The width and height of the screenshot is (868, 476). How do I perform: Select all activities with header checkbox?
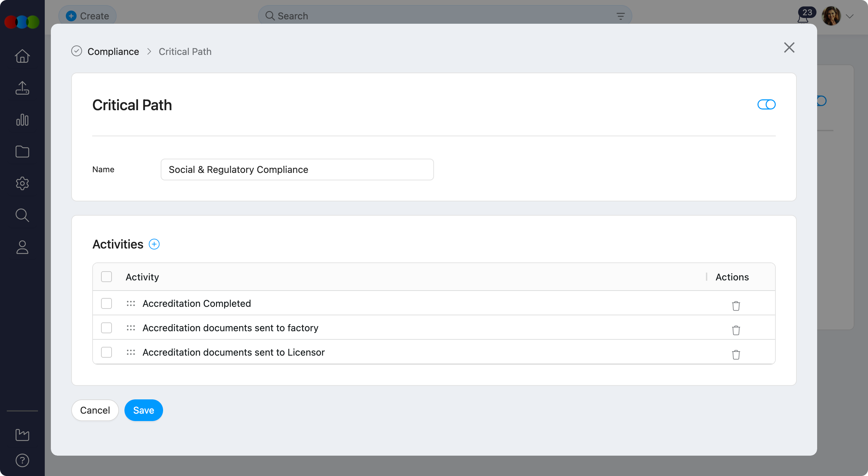[x=106, y=277]
